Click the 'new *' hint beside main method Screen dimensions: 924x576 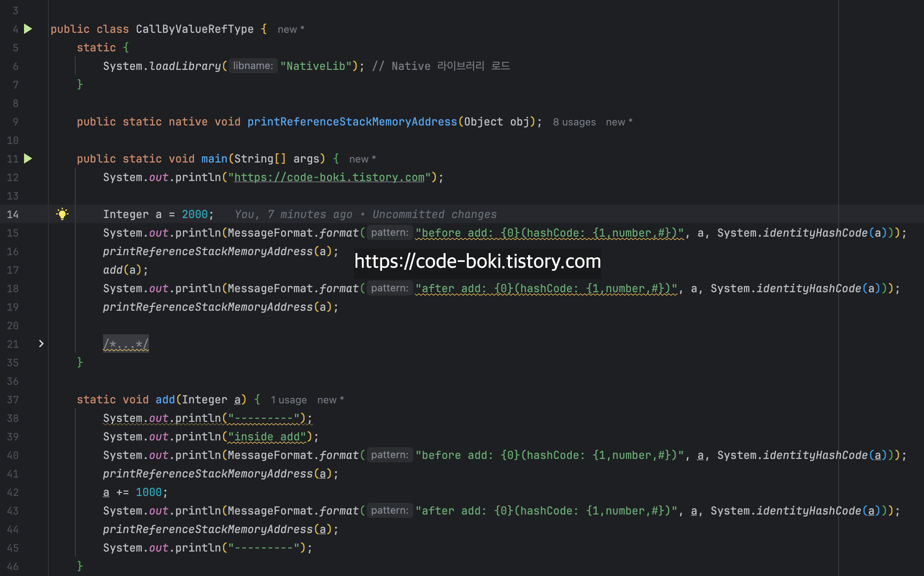tap(362, 159)
